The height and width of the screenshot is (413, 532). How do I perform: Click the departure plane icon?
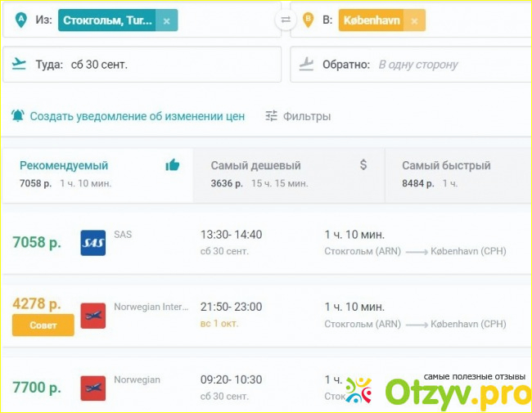pyautogui.click(x=20, y=64)
